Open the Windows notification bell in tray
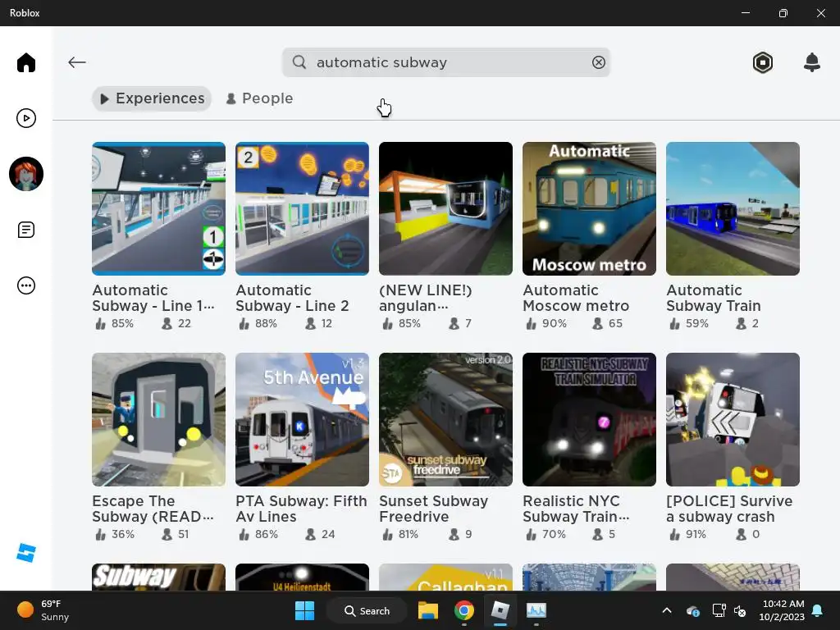Image resolution: width=840 pixels, height=630 pixels. pyautogui.click(x=818, y=610)
